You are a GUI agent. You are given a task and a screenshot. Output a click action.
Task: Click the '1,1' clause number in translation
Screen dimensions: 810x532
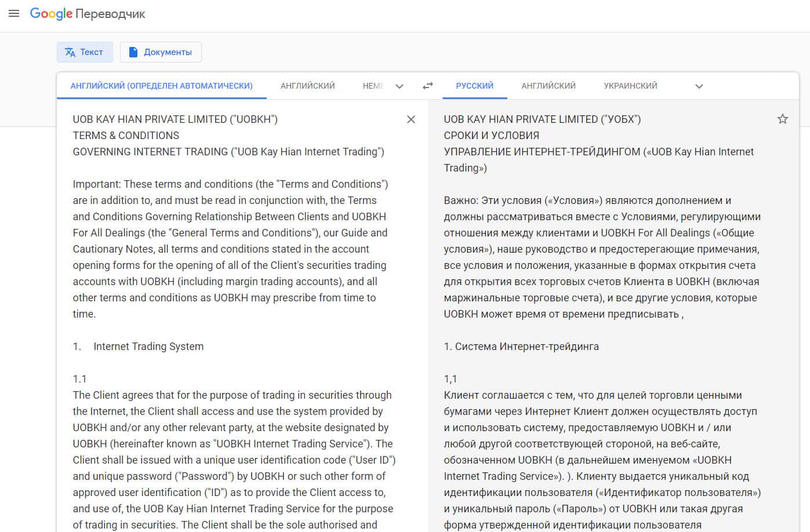(451, 379)
